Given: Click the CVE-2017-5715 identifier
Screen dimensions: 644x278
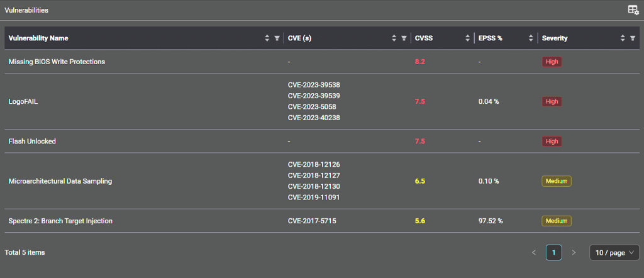Looking at the screenshot, I should click(x=312, y=221).
